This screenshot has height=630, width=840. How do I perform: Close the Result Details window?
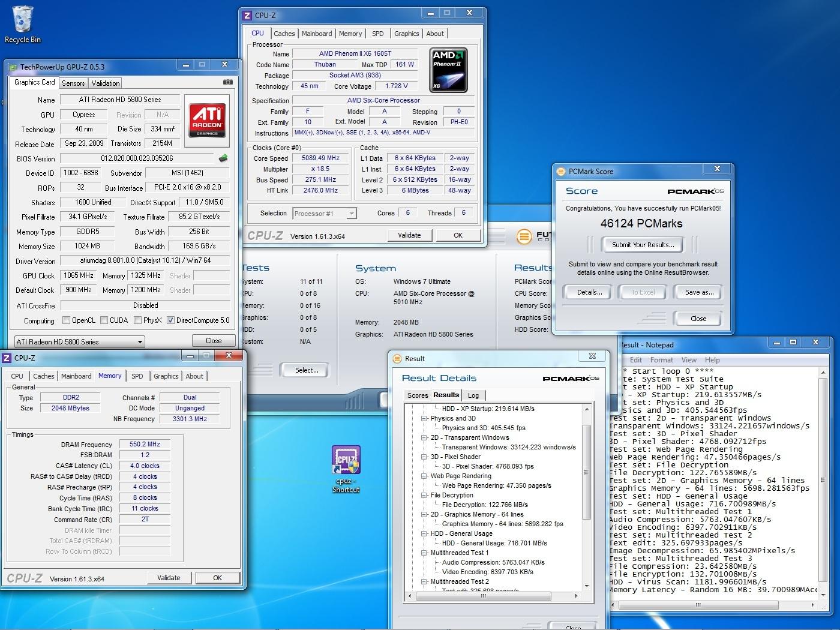[x=592, y=356]
